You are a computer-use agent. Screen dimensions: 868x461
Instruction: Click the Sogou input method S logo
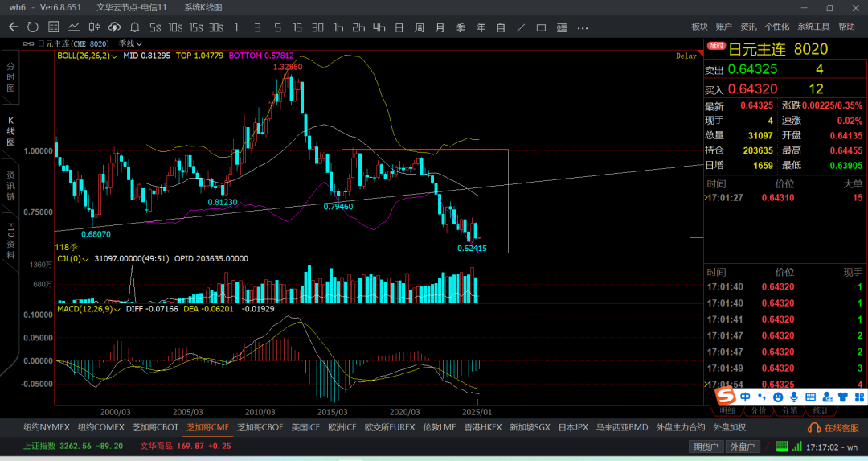pyautogui.click(x=725, y=396)
